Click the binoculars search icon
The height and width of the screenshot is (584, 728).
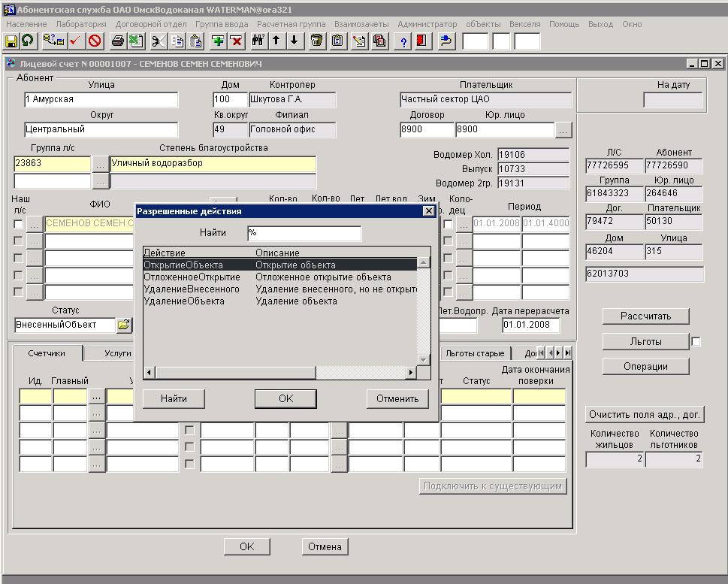point(258,41)
